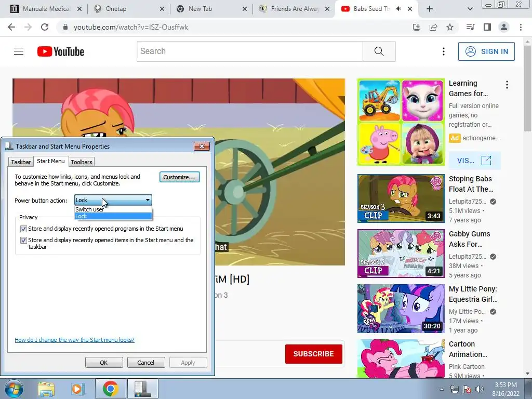This screenshot has height=399, width=532.
Task: Click in the YouTube search field
Action: [x=250, y=51]
